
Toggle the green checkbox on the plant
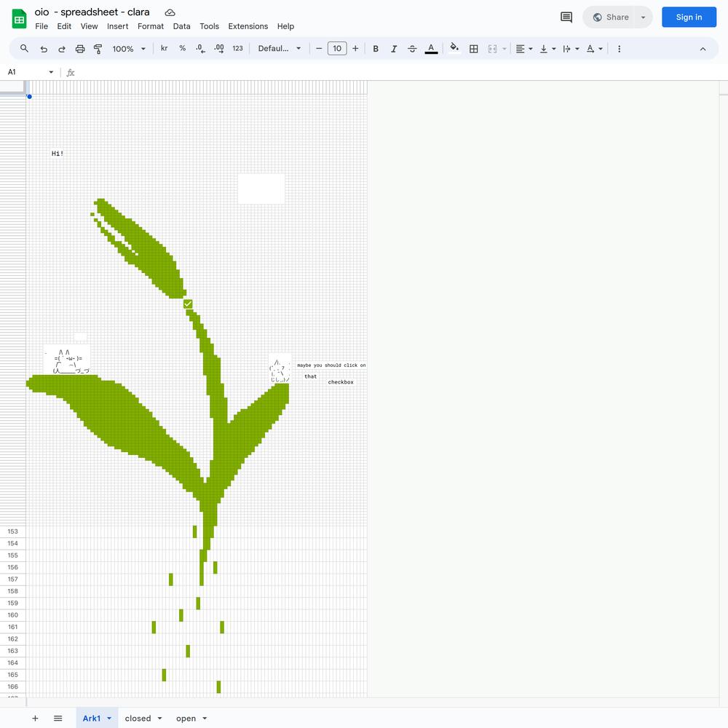(188, 304)
